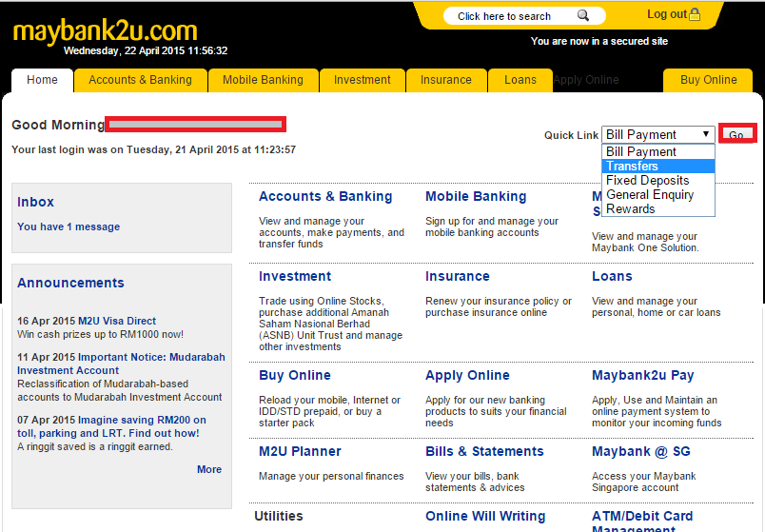
Task: Open the Inbox heading link
Action: (x=35, y=202)
